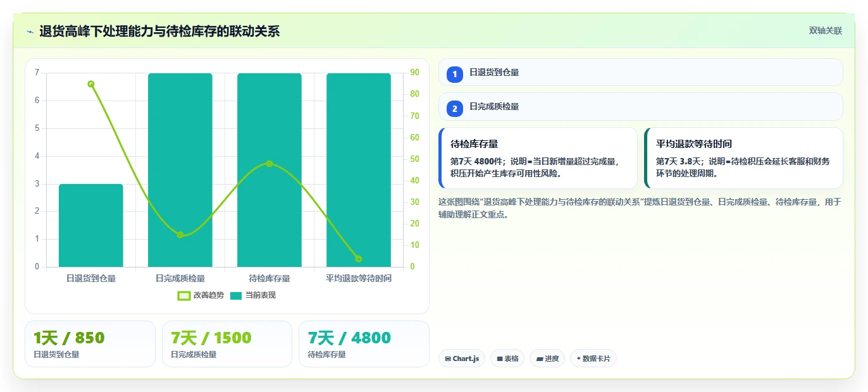
Task: Click the 7天 / 1500 stat card
Action: pyautogui.click(x=227, y=344)
